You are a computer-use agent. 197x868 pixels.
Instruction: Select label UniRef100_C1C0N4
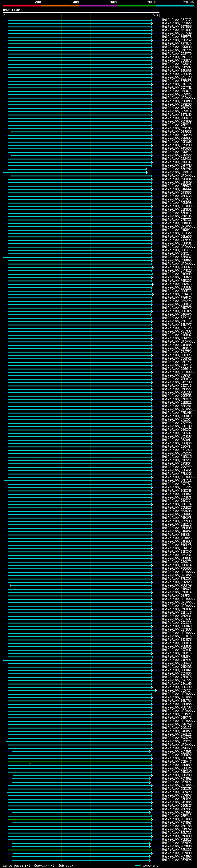[177, 446]
